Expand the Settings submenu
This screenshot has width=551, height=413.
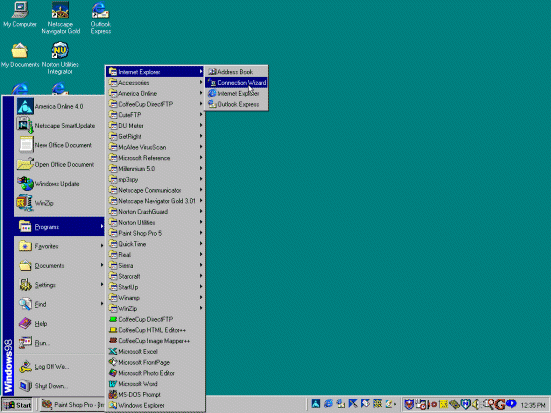(x=59, y=285)
